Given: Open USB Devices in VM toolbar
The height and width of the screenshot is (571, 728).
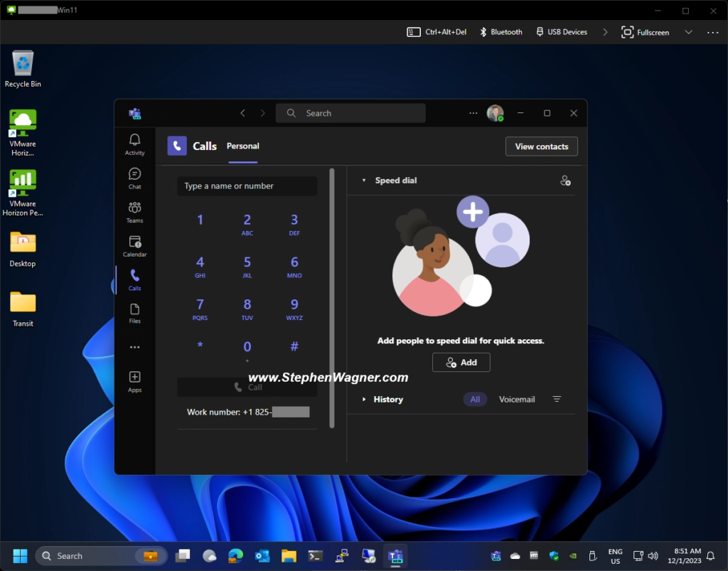Looking at the screenshot, I should coord(562,32).
